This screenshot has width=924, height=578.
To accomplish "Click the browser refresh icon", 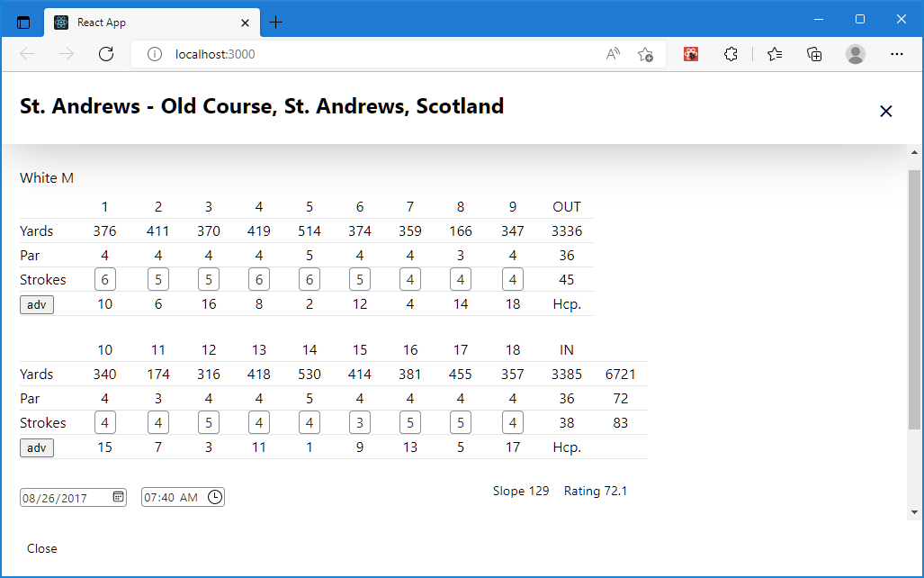I will pyautogui.click(x=106, y=54).
